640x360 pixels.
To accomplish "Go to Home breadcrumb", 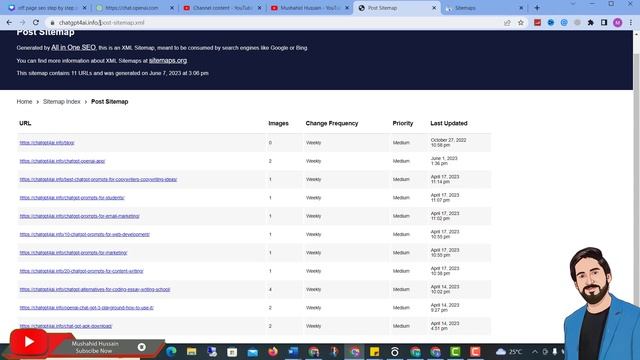I will 24,102.
